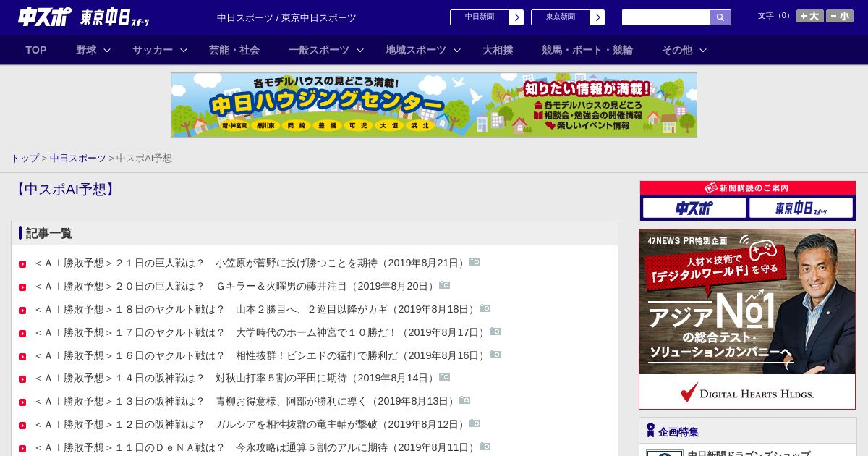Open the 野球 menu
The width and height of the screenshot is (868, 456).
(86, 50)
